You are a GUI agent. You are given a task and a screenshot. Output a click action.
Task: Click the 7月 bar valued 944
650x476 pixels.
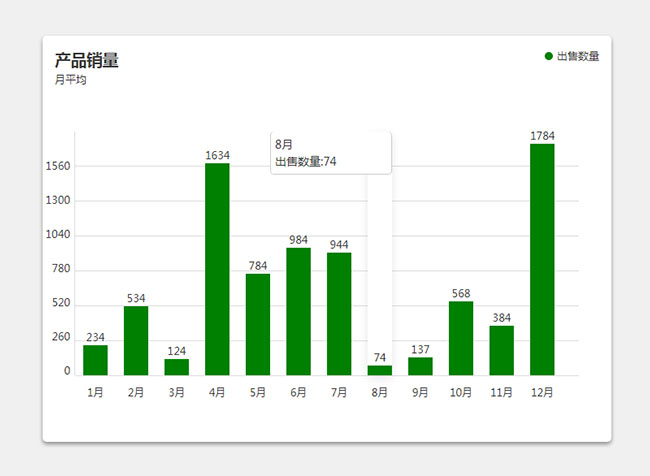tap(339, 314)
